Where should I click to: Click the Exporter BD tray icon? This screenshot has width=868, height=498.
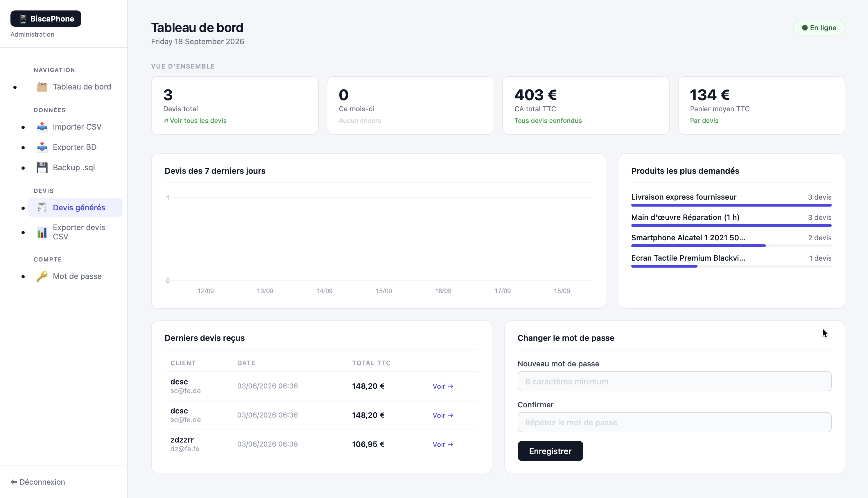[42, 147]
